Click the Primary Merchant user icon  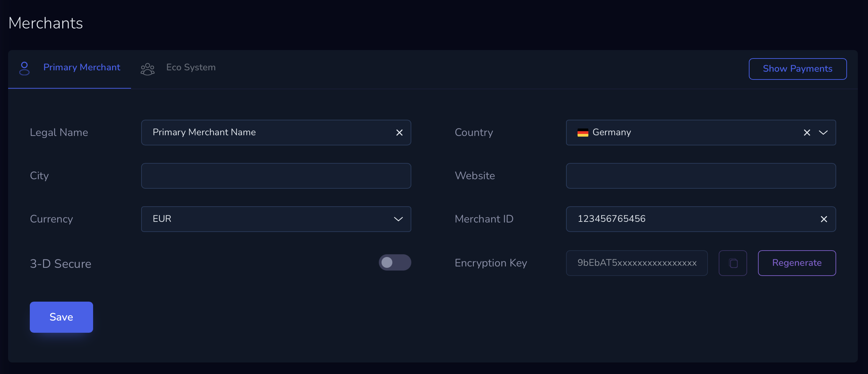click(24, 67)
